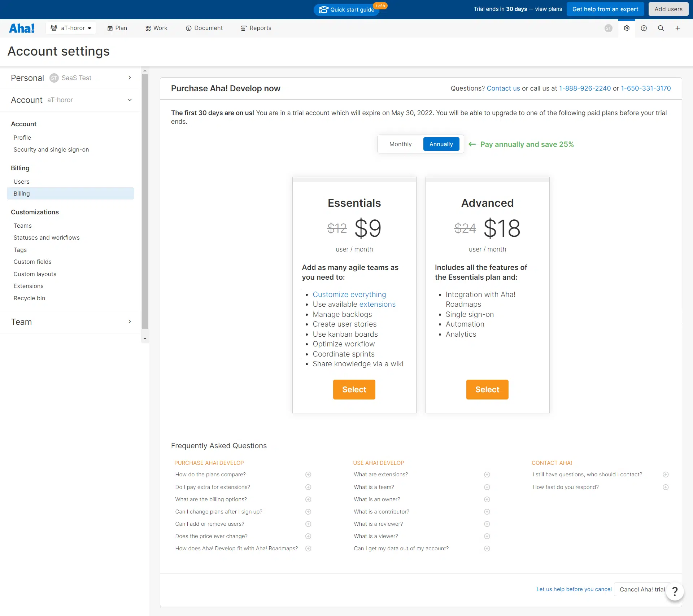Open the aT-horor workspace dropdown
This screenshot has height=616, width=693.
pyautogui.click(x=71, y=28)
